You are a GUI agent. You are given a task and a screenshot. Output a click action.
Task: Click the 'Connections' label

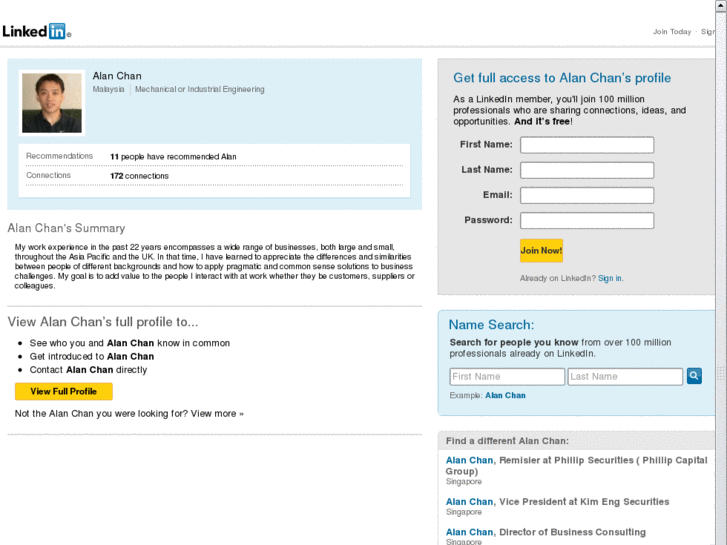(x=48, y=175)
